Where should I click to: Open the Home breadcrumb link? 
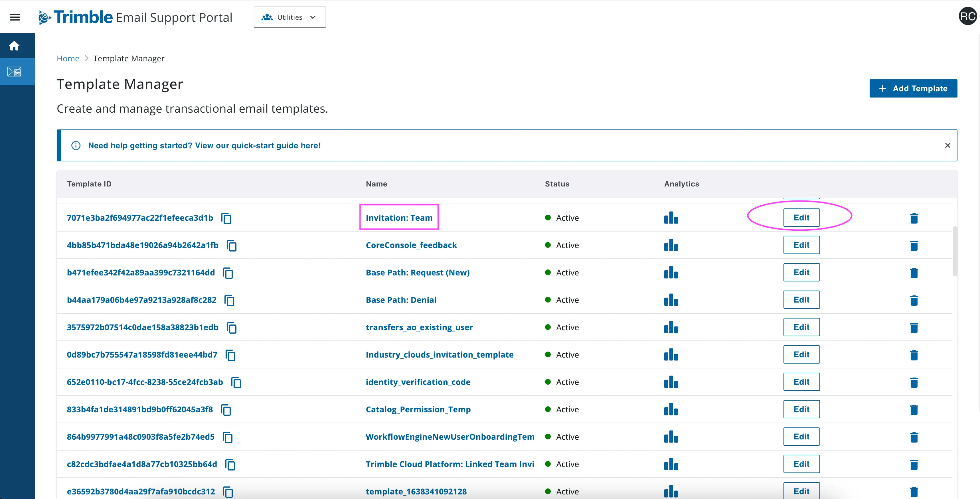pyautogui.click(x=68, y=58)
